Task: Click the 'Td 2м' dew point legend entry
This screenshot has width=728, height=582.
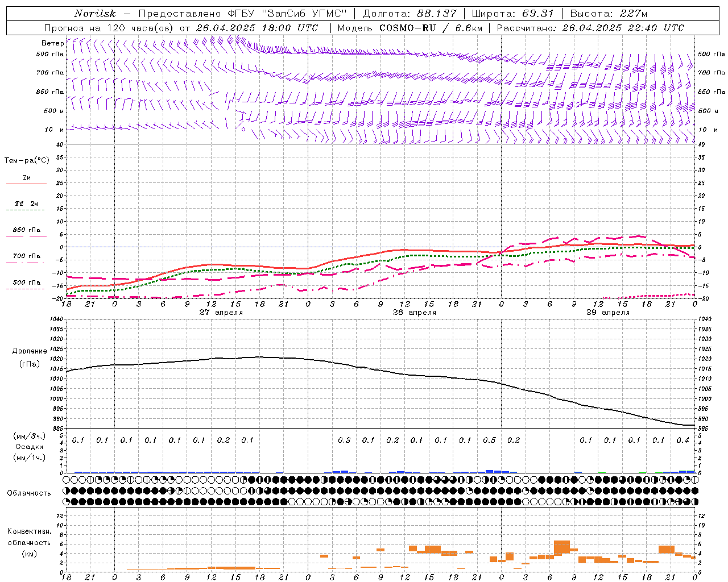Action: click(x=26, y=203)
